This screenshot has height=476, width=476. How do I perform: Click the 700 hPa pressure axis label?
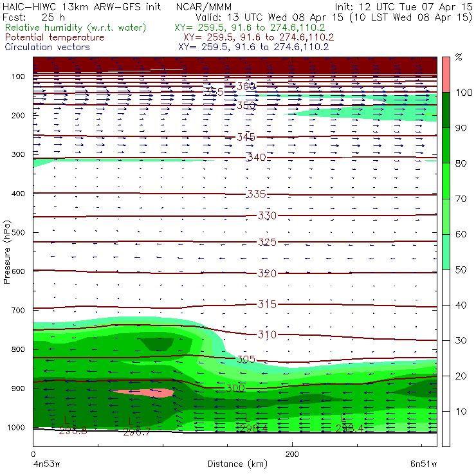coord(18,311)
